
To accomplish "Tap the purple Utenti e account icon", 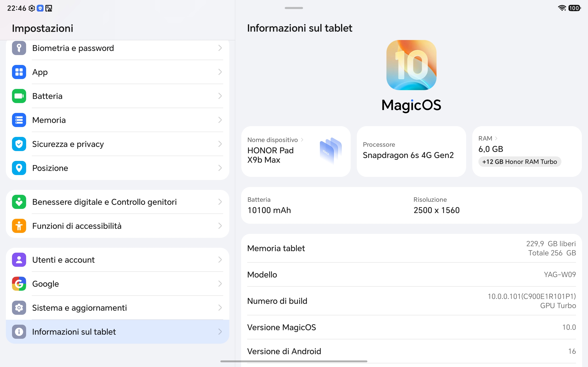I will (x=19, y=260).
